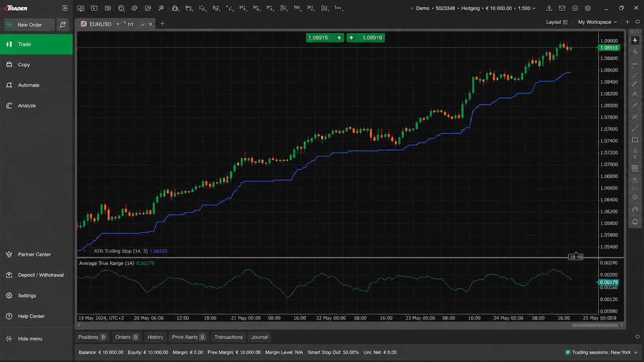Click the buy price 1.08916 button
The image size is (644, 362).
click(366, 38)
